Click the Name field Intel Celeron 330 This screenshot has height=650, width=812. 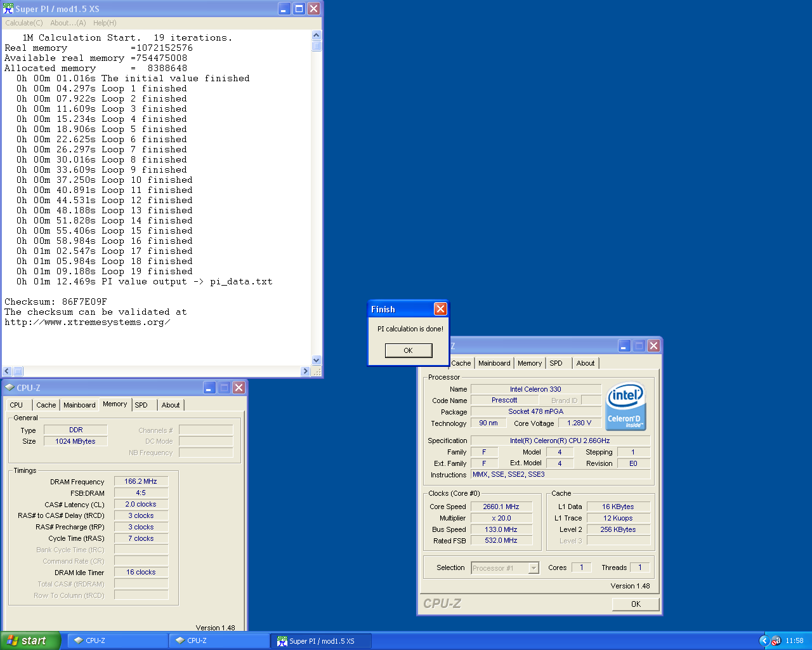(x=535, y=389)
